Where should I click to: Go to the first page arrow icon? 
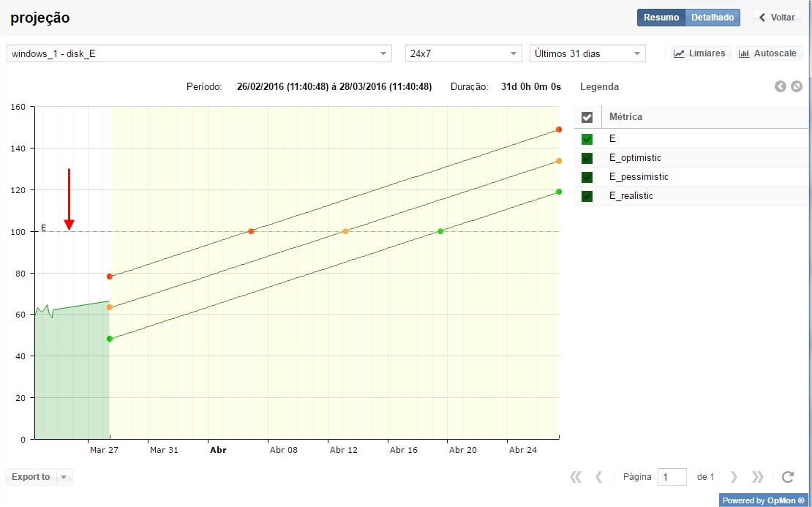pos(576,477)
